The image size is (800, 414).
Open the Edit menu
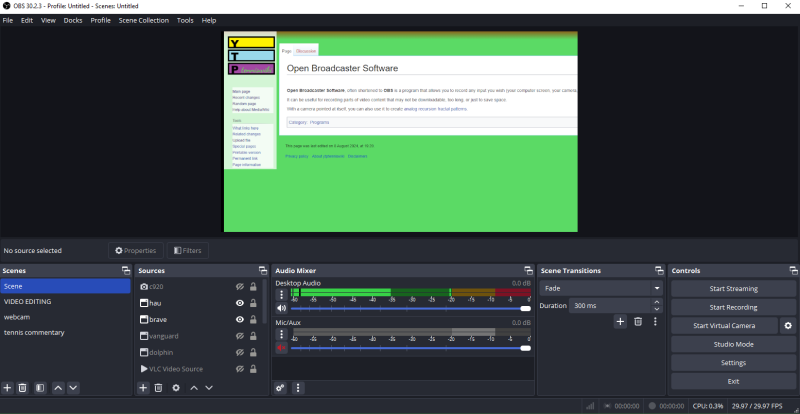[27, 20]
